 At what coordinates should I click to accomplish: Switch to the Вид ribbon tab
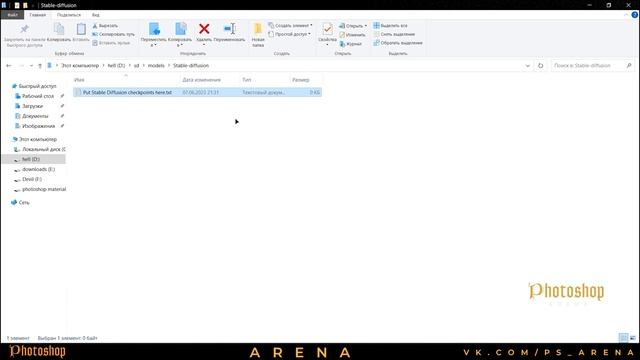tap(96, 15)
